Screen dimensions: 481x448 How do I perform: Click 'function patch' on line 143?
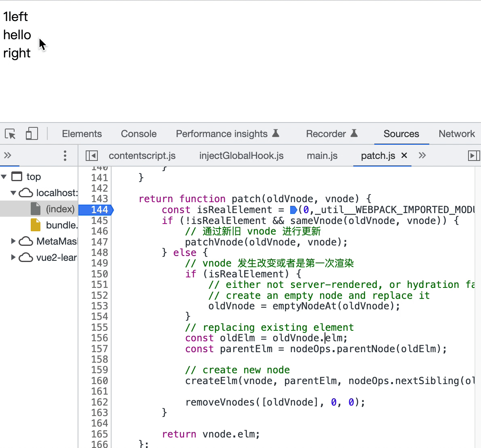[x=219, y=199]
